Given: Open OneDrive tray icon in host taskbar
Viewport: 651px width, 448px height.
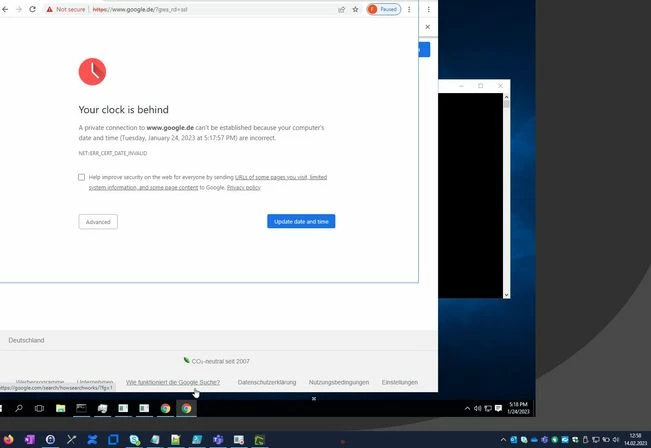Looking at the screenshot, I should tap(534, 440).
